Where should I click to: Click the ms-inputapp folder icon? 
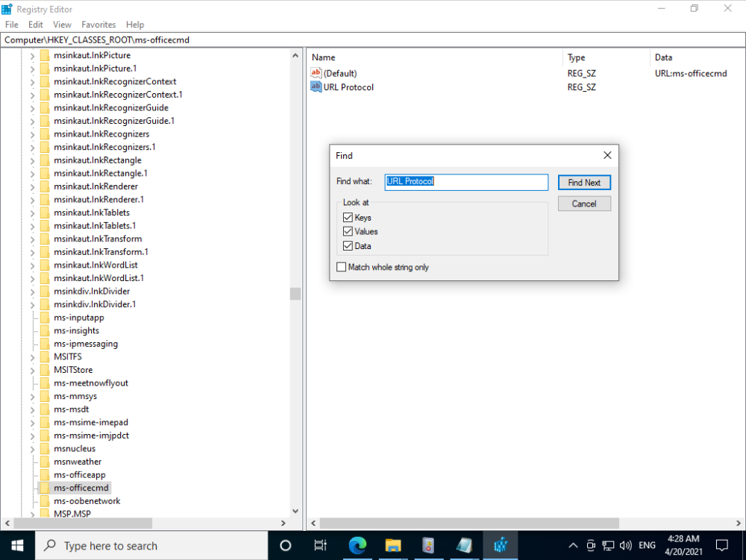pyautogui.click(x=45, y=318)
